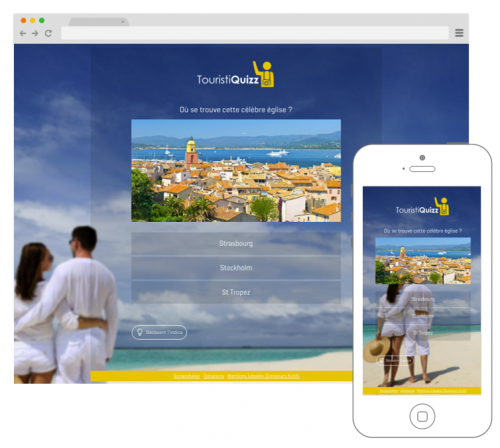Close the browser tab with the x
Image resolution: width=500 pixels, height=448 pixels.
123,22
